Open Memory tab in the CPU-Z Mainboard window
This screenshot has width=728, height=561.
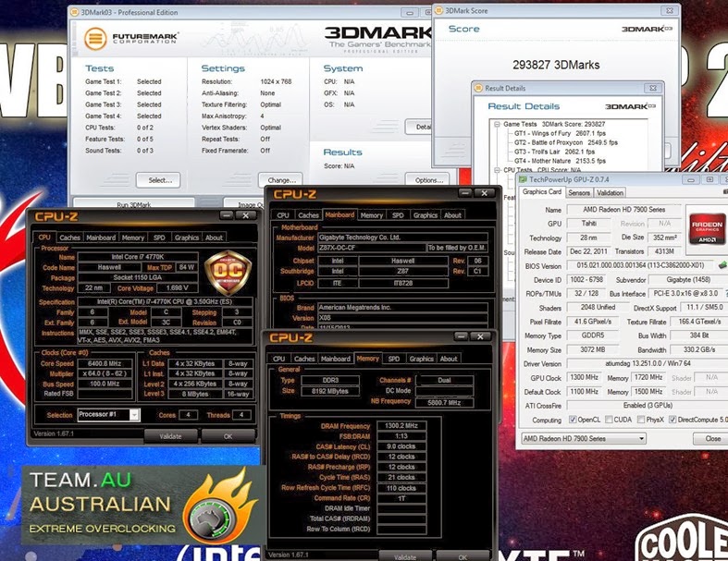point(372,215)
